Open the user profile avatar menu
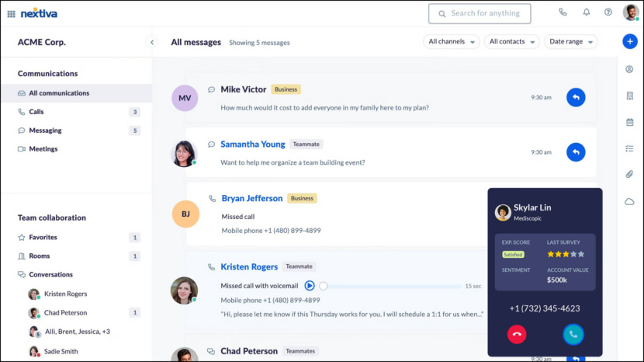 (631, 12)
